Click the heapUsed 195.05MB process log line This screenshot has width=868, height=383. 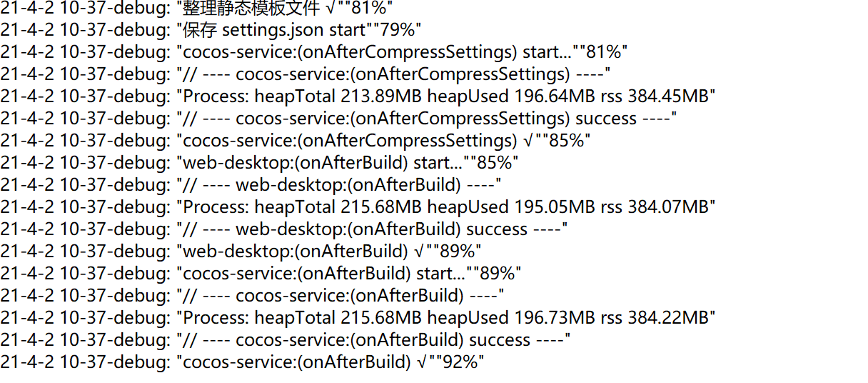(x=357, y=207)
